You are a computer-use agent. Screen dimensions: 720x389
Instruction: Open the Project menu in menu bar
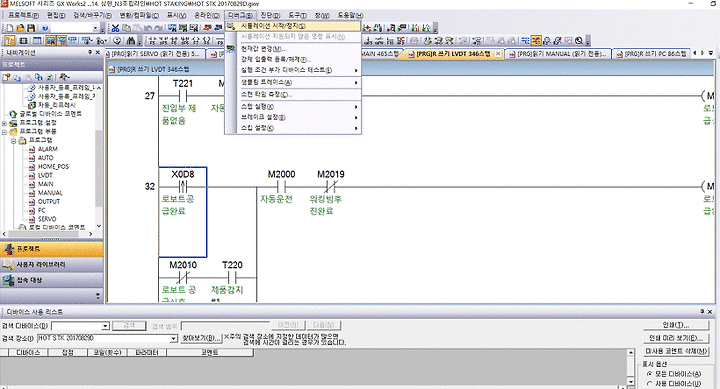(23, 15)
